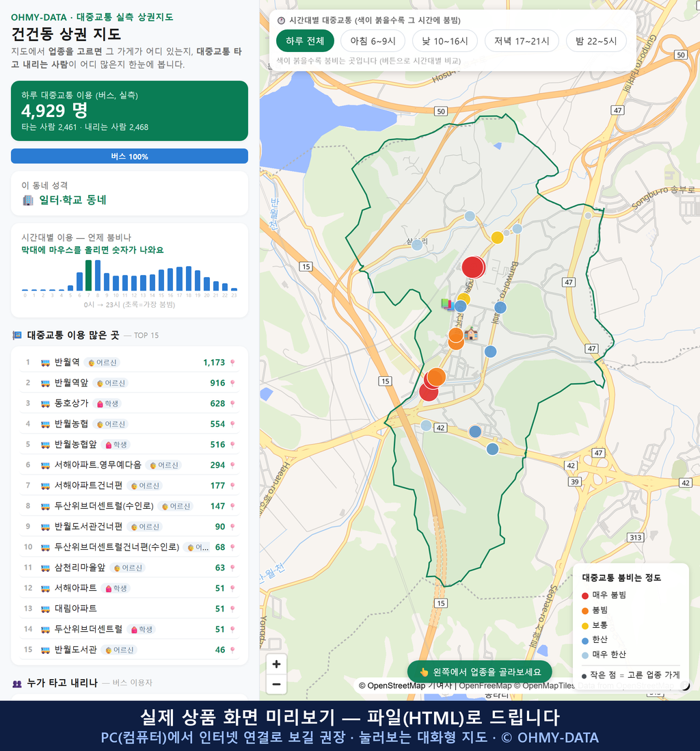Click the orange 붐빔 legend dot

[584, 611]
